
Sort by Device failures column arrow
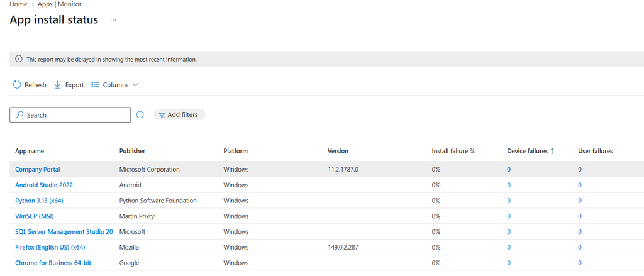click(552, 151)
